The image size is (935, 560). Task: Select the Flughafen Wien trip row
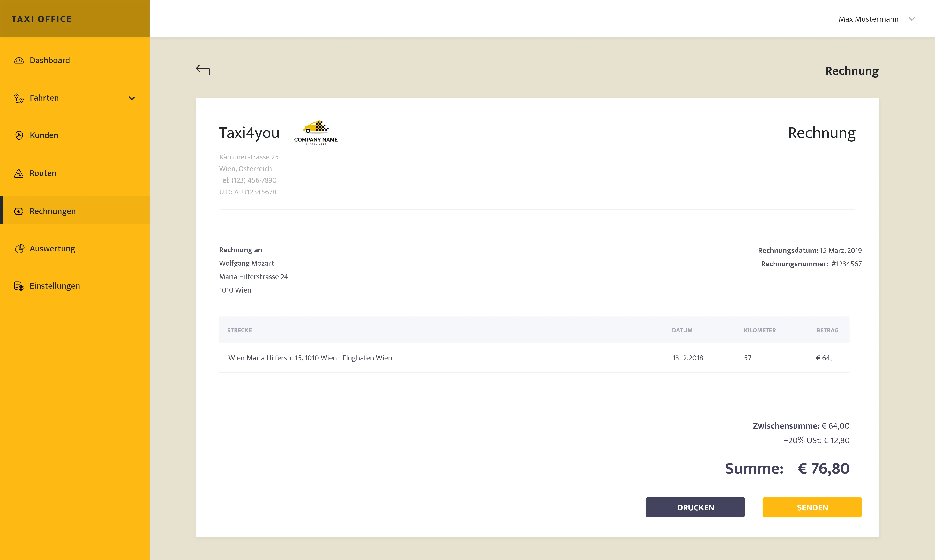coord(310,358)
